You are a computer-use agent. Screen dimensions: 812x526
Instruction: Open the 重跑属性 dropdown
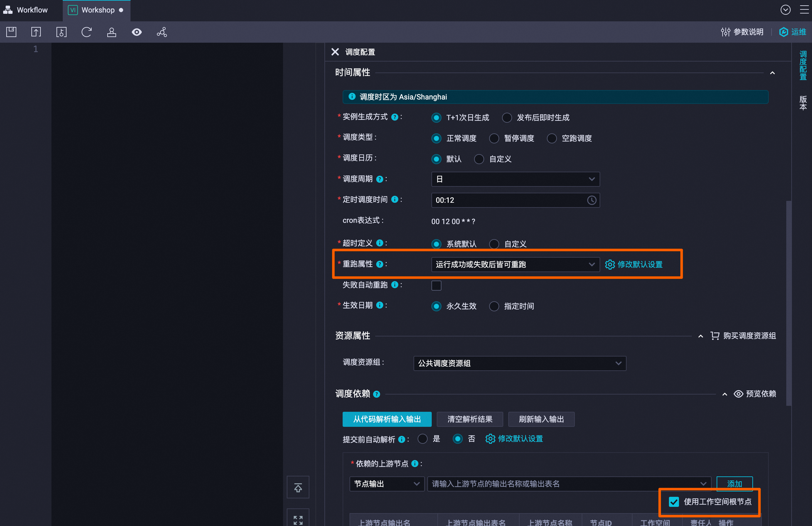click(516, 265)
